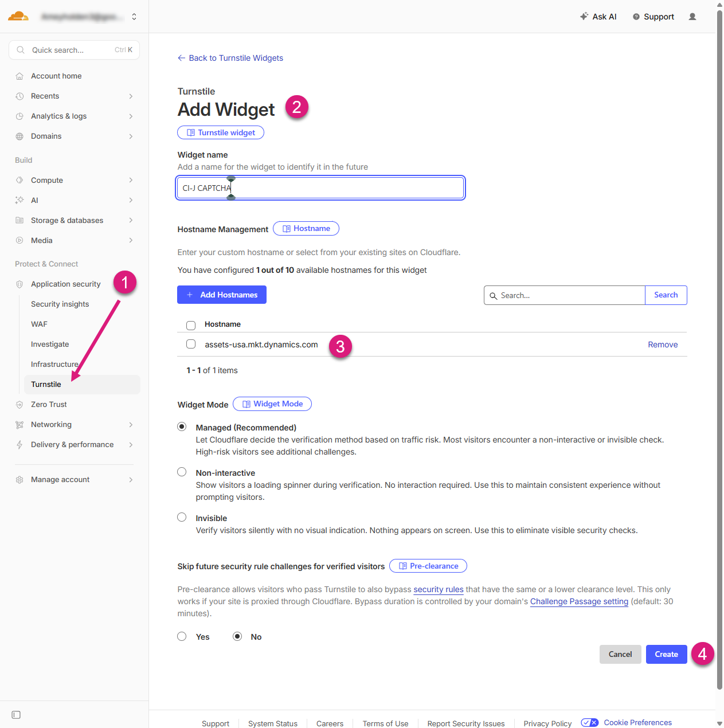
Task: Click the page vertical scrollbar
Action: 720,350
